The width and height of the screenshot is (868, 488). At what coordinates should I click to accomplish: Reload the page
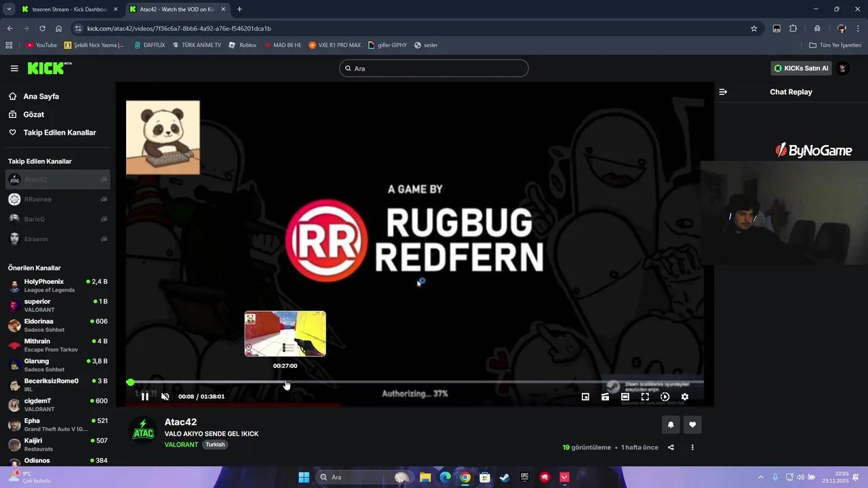(42, 28)
